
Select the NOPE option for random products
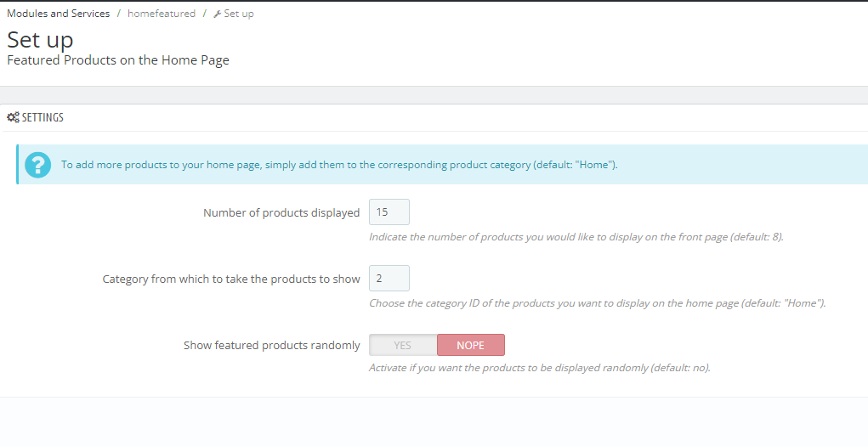point(470,345)
